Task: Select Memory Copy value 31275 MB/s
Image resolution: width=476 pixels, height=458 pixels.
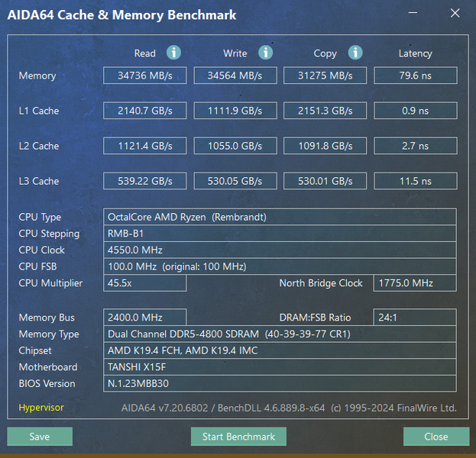Action: click(325, 76)
